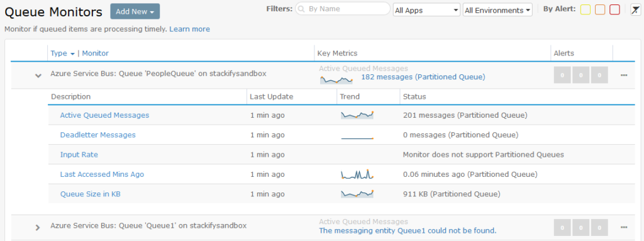The height and width of the screenshot is (241, 644).
Task: Open the 182 messages Partitioned Queue link
Action: 423,77
